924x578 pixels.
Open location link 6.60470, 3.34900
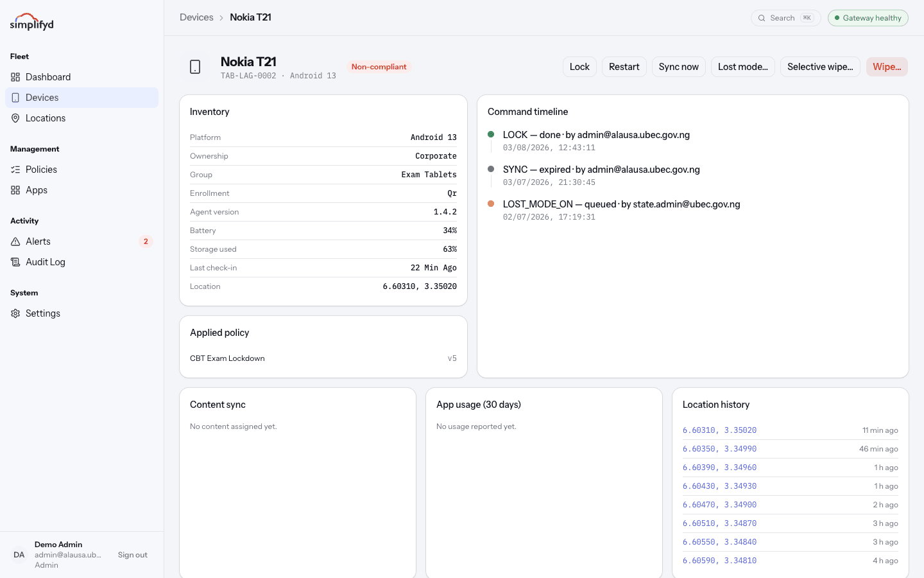pyautogui.click(x=720, y=505)
